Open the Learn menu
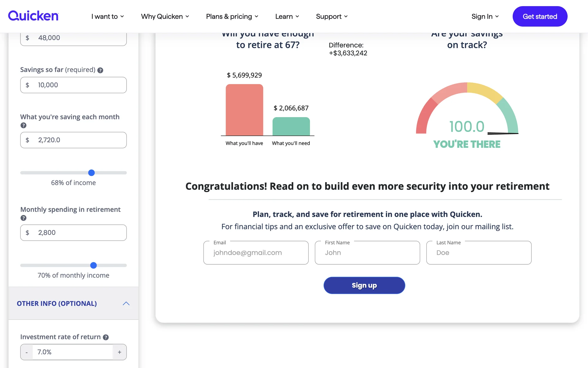 pyautogui.click(x=287, y=16)
